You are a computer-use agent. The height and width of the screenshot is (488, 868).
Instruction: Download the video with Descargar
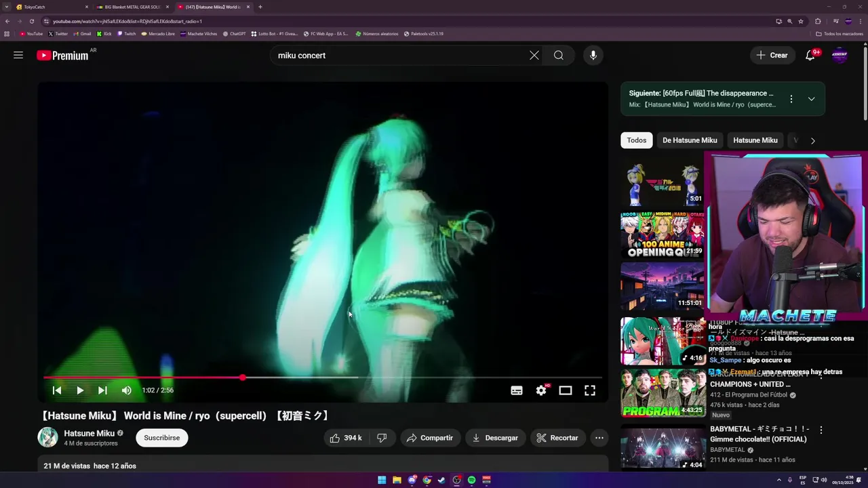pyautogui.click(x=496, y=438)
